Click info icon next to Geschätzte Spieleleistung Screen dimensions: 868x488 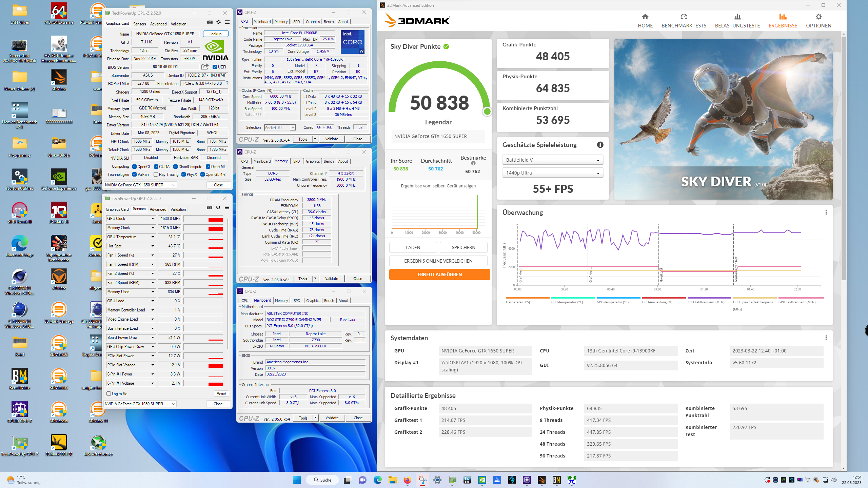[x=600, y=145]
